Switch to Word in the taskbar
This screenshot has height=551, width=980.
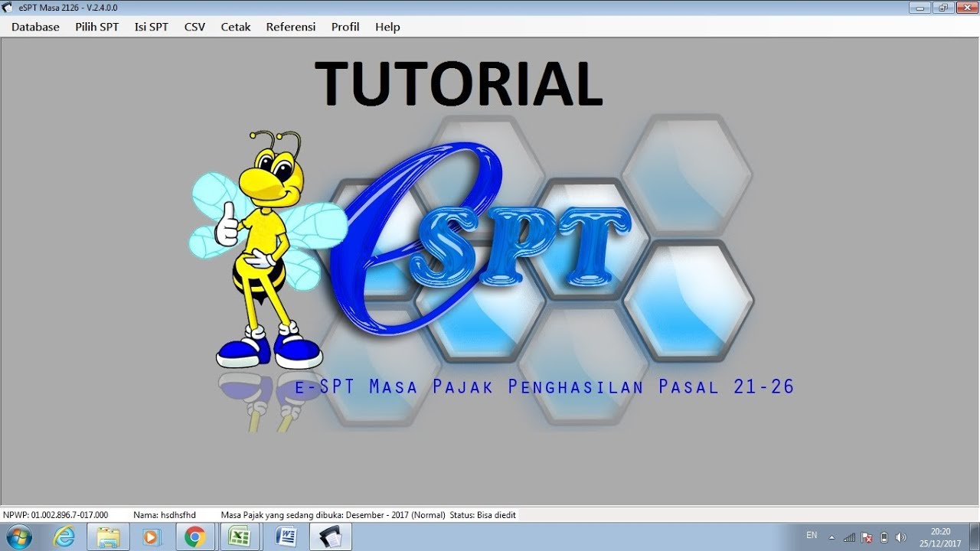(285, 537)
